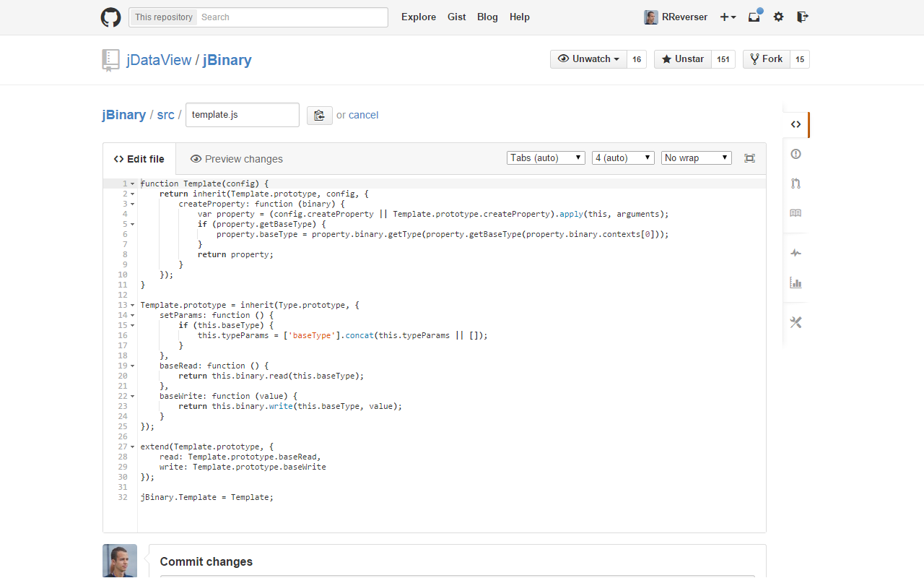Click the 'baseType' string literal in code
Screen dimensions: 924x578
pyautogui.click(x=313, y=335)
